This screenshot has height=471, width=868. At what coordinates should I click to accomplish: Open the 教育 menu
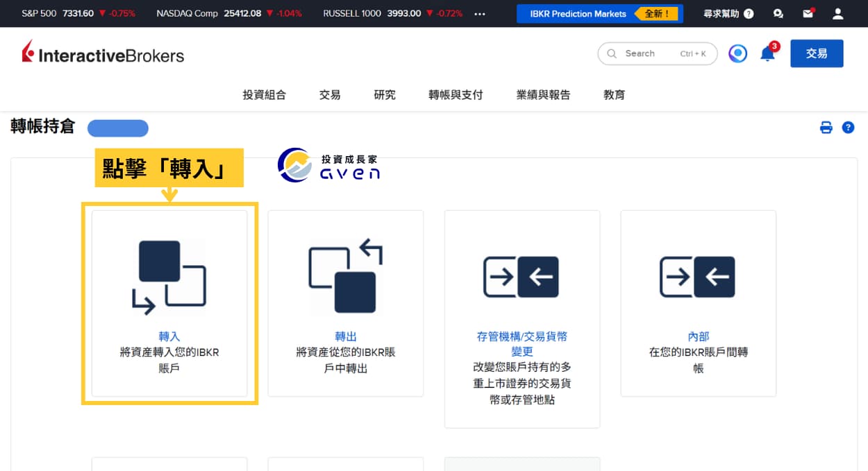pos(615,95)
